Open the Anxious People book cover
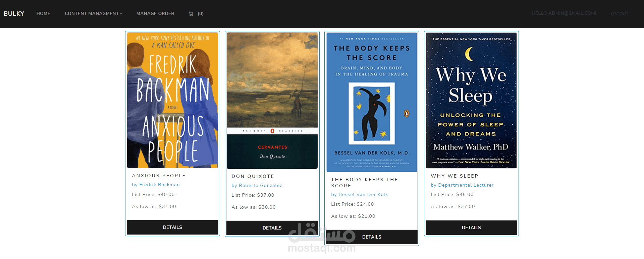 pyautogui.click(x=172, y=100)
